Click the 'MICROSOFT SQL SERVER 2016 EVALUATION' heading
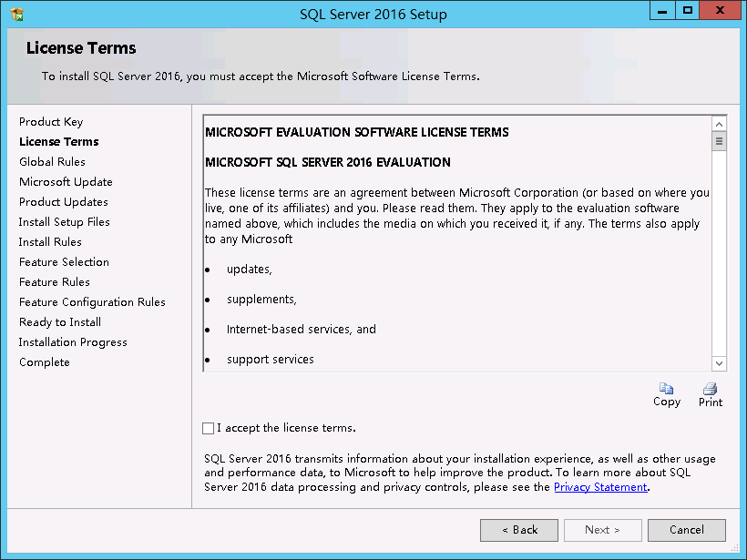Screen dimensions: 747x560 coord(328,162)
